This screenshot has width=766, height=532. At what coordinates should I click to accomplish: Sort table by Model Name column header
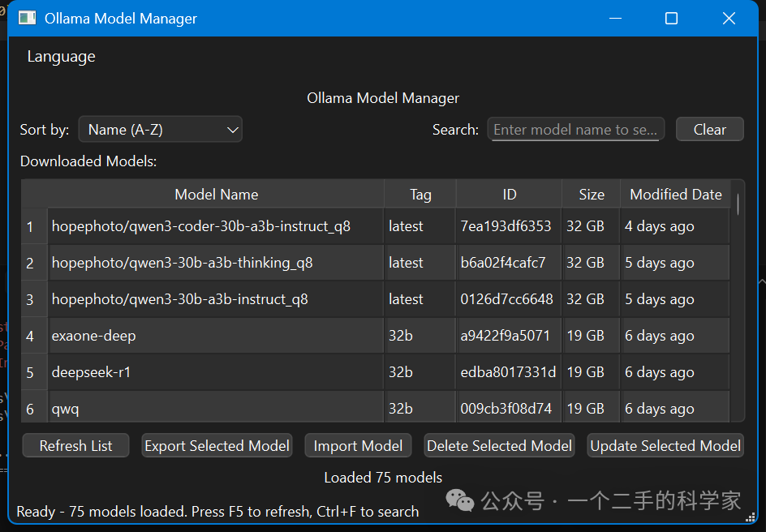[x=216, y=195]
